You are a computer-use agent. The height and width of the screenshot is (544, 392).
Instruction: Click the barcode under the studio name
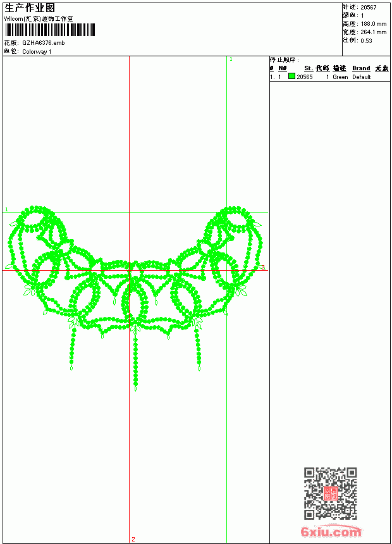(50, 30)
